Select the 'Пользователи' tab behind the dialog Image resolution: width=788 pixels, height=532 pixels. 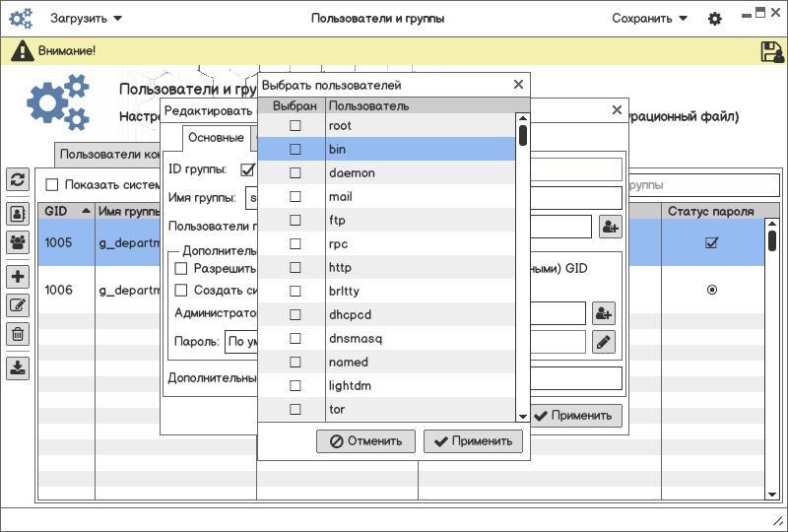(x=108, y=154)
